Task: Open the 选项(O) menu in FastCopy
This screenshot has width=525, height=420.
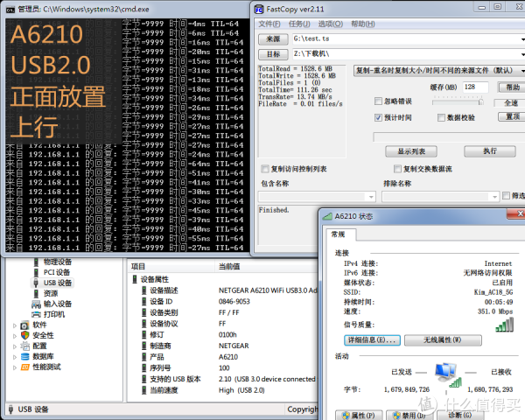Action: coord(331,24)
